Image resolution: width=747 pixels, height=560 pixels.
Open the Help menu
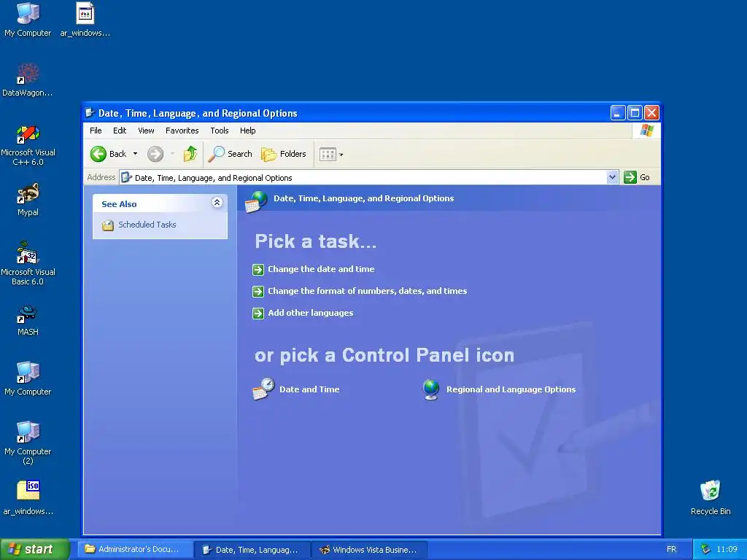248,131
